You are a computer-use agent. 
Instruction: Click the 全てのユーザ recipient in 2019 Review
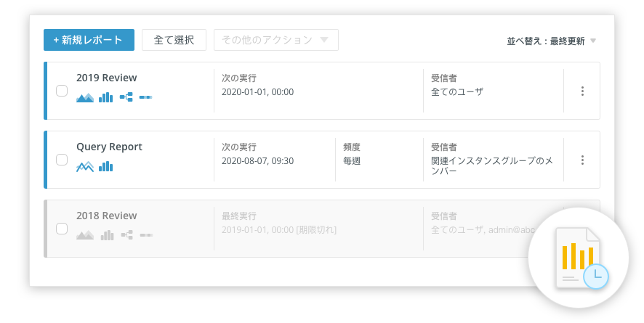[456, 92]
